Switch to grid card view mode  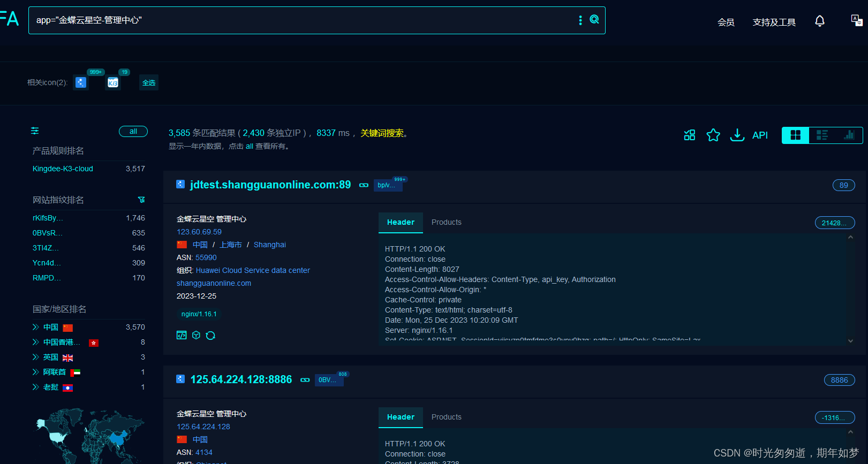click(796, 135)
